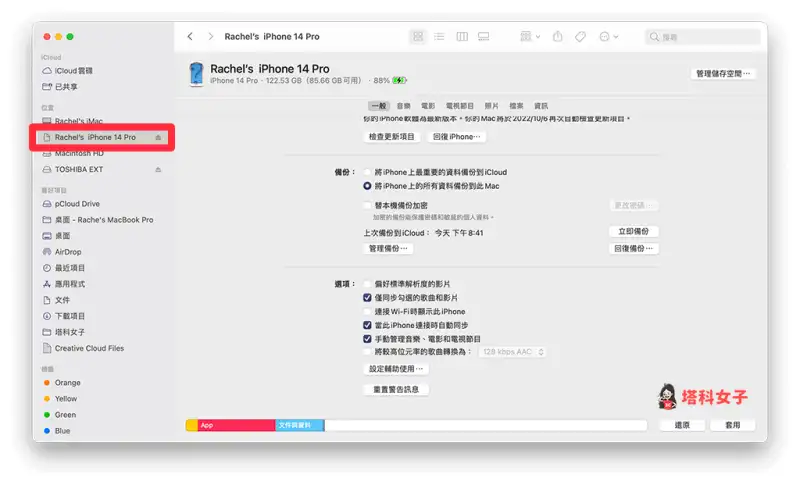Image resolution: width=800 pixels, height=485 pixels.
Task: Click the Tags toolbar icon
Action: (x=580, y=37)
